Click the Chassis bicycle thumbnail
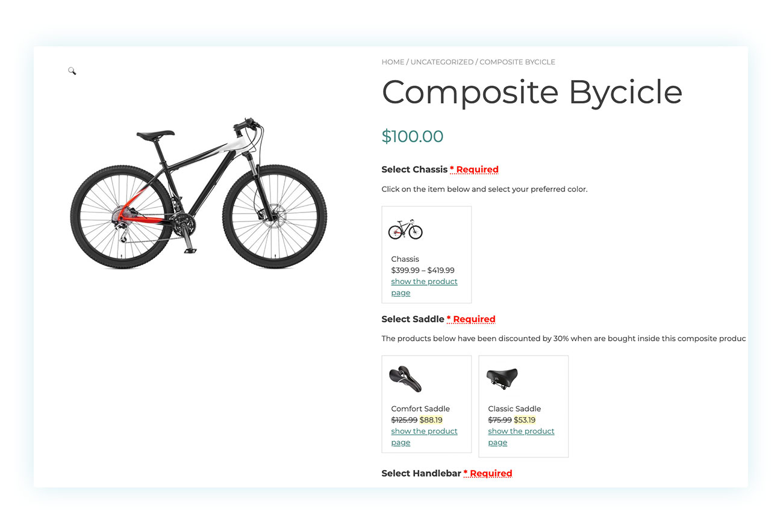The width and height of the screenshot is (783, 532). (405, 229)
